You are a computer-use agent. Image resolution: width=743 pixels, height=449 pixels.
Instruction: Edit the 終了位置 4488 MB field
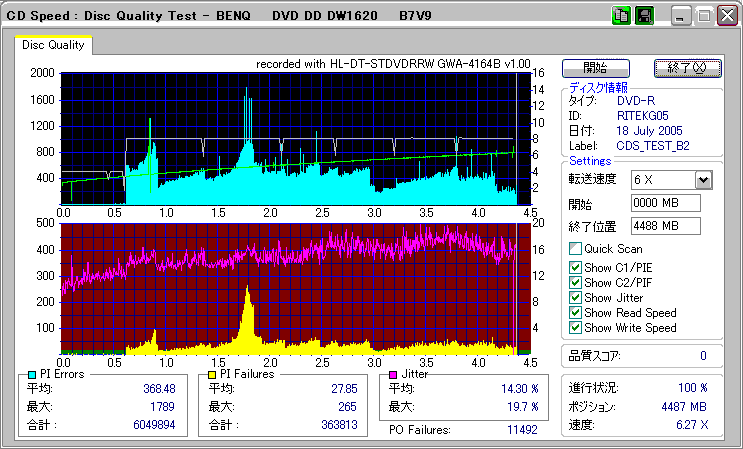(666, 226)
